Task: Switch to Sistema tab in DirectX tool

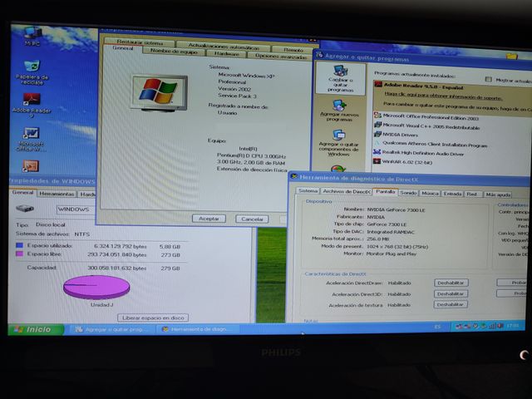Action: (x=308, y=190)
